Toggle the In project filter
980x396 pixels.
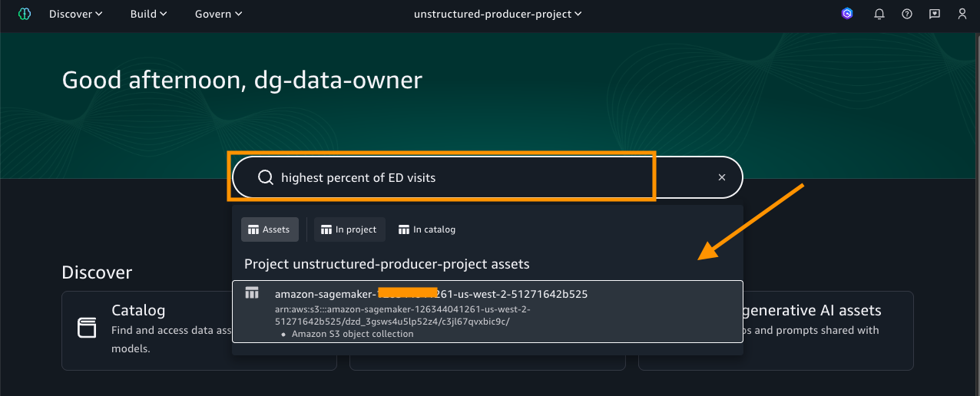349,229
